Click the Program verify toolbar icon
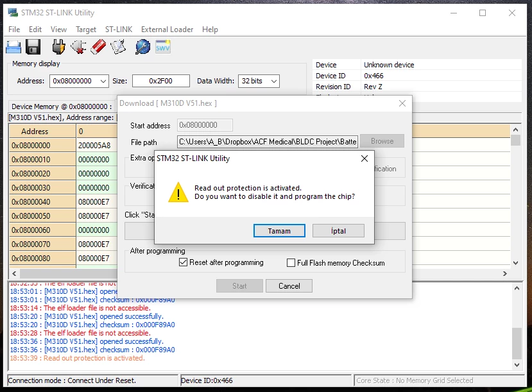Screen dimensions: 532x392 [x=117, y=47]
